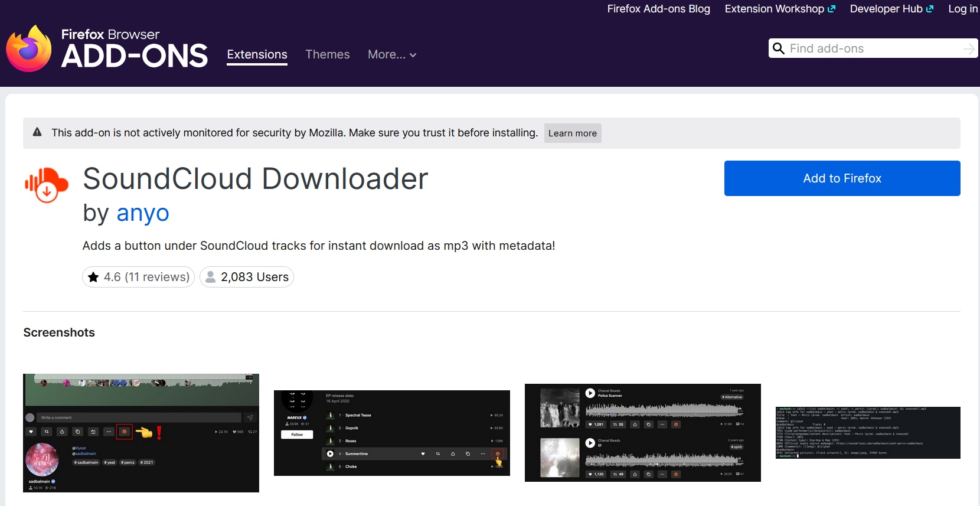This screenshot has width=980, height=506.
Task: Click the Add to Firefox button
Action: pyautogui.click(x=842, y=178)
